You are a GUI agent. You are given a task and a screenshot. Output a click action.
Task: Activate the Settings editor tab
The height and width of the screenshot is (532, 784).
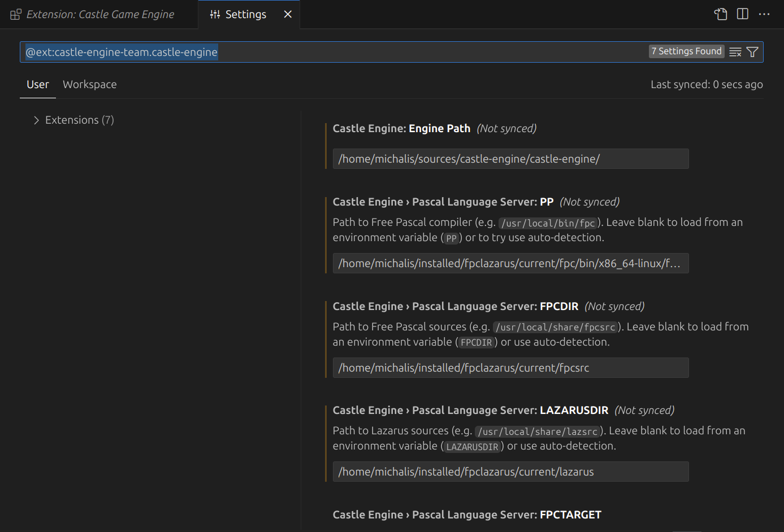point(244,14)
